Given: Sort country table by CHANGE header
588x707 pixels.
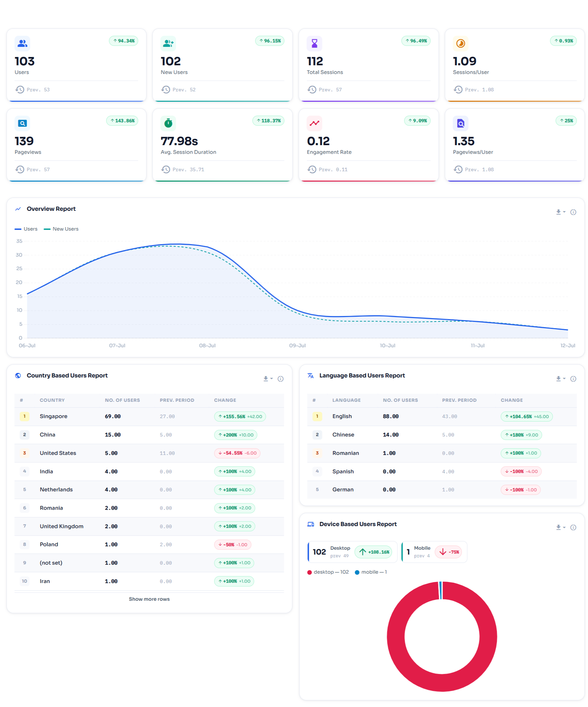Looking at the screenshot, I should click(x=225, y=400).
